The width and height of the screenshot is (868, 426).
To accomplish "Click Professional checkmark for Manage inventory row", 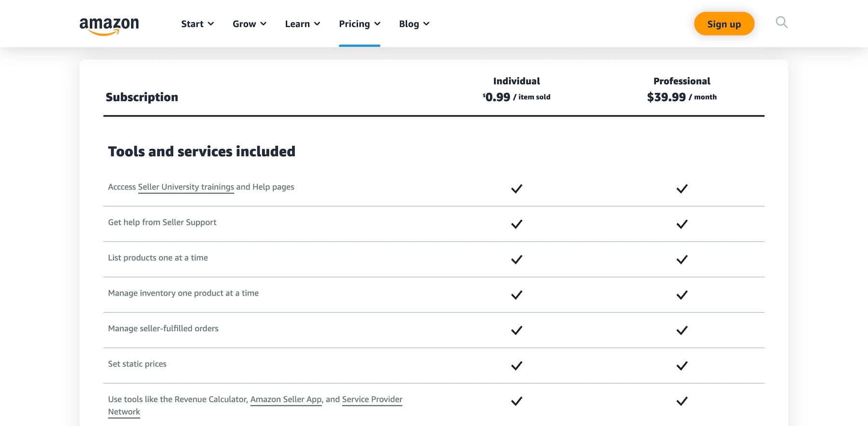I will point(681,295).
